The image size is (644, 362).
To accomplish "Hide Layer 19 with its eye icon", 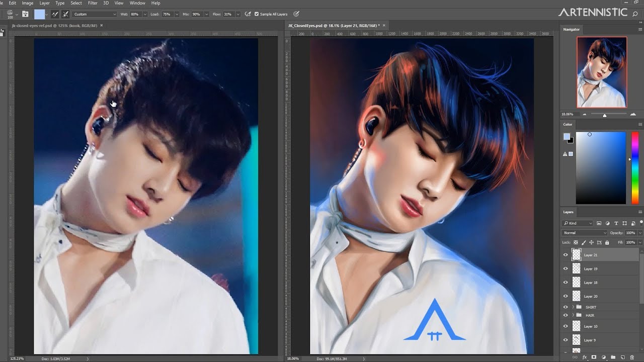I will coord(566,268).
